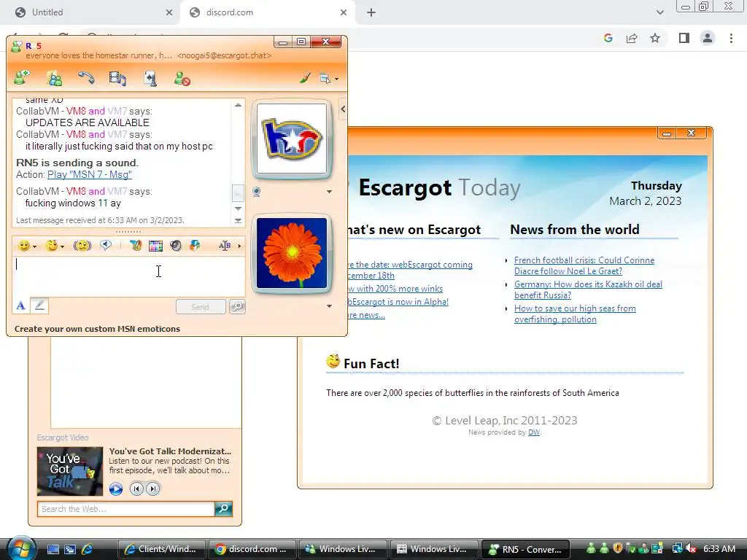
Task: Click the sound speaker icon in input toolbar
Action: (x=176, y=246)
